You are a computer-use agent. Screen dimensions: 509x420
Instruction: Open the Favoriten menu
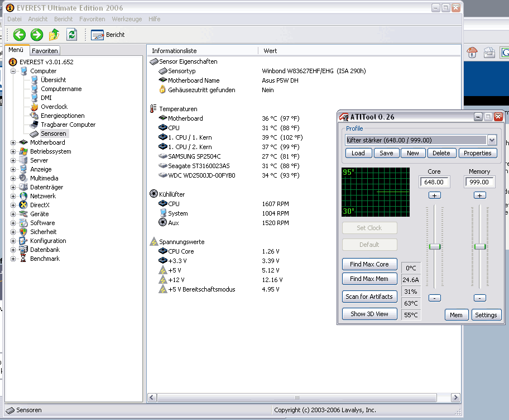pos(92,19)
